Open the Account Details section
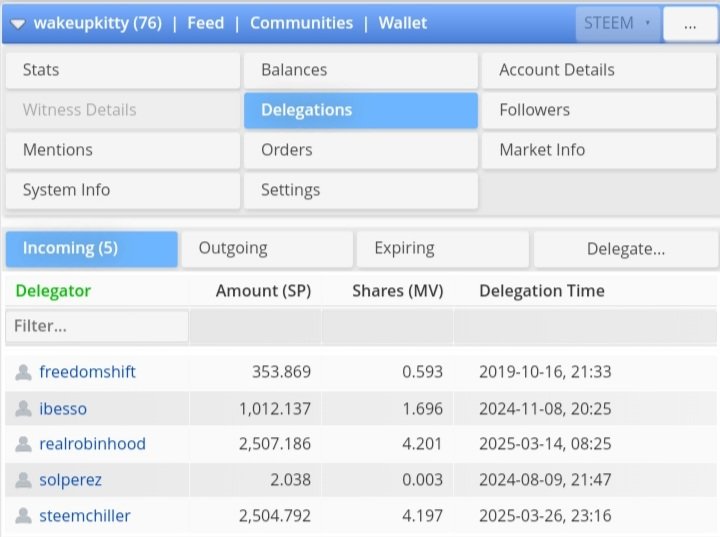Viewport: 720px width, 537px height. (599, 70)
